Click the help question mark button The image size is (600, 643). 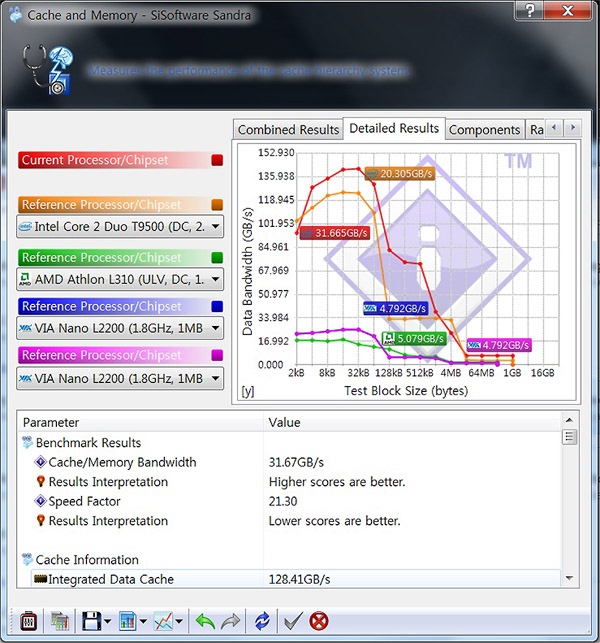click(529, 10)
